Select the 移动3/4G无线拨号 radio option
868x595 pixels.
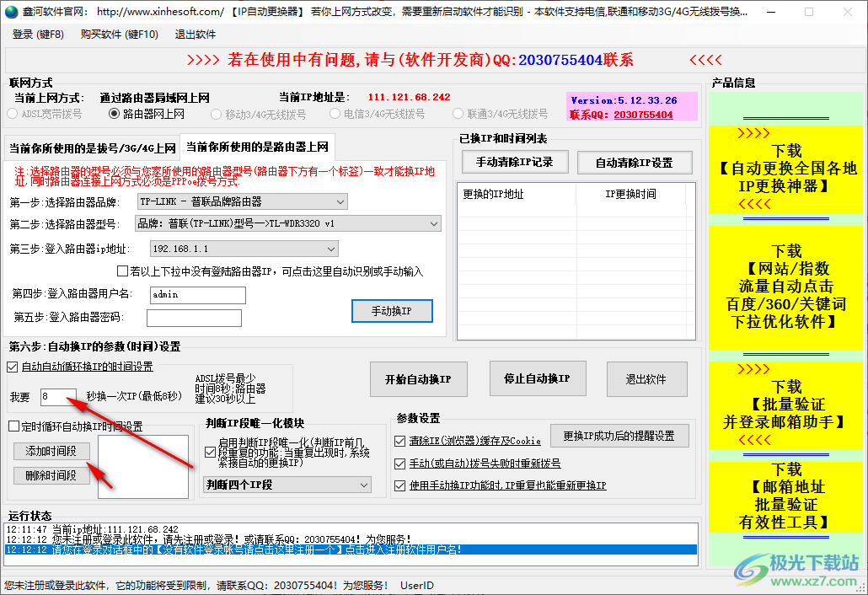click(x=216, y=115)
